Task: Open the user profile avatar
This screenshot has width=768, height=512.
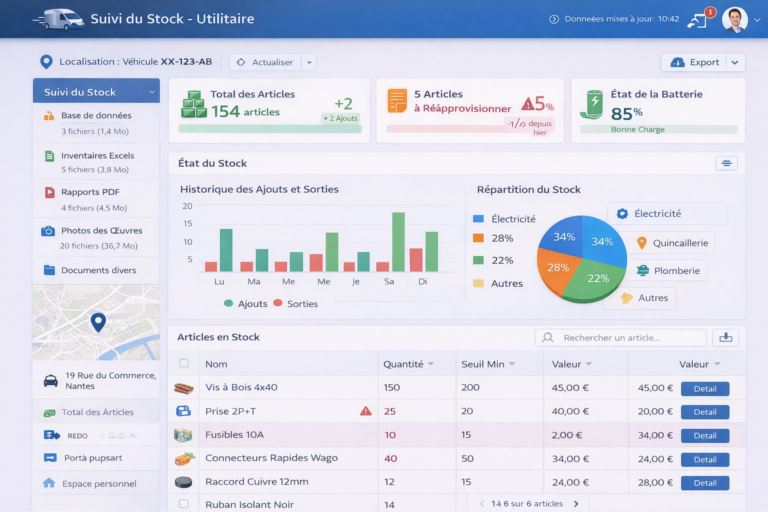Action: pos(734,19)
